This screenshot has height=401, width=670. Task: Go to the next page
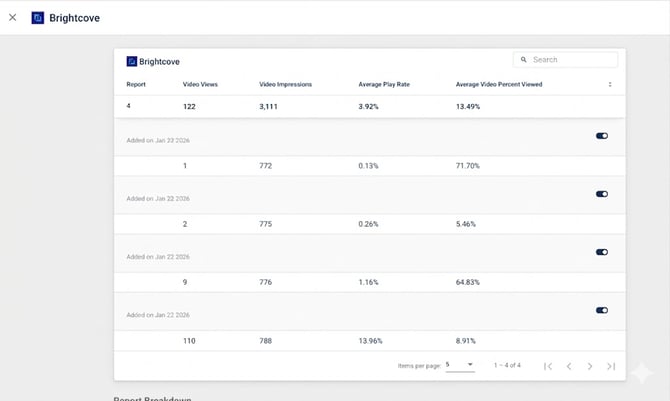pos(590,366)
